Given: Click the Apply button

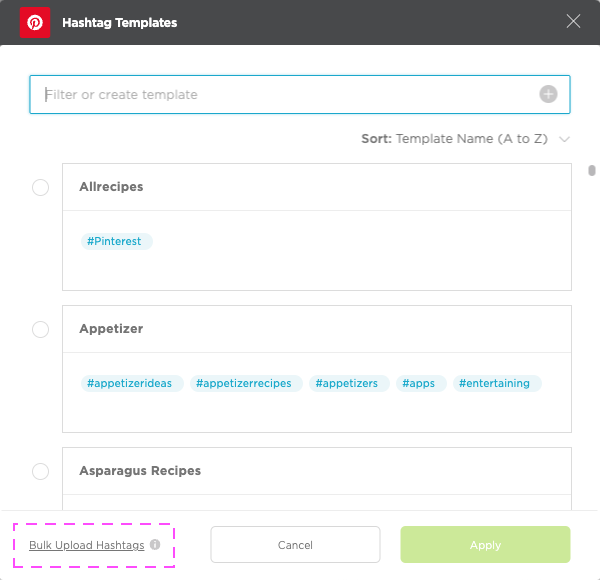Looking at the screenshot, I should 485,544.
